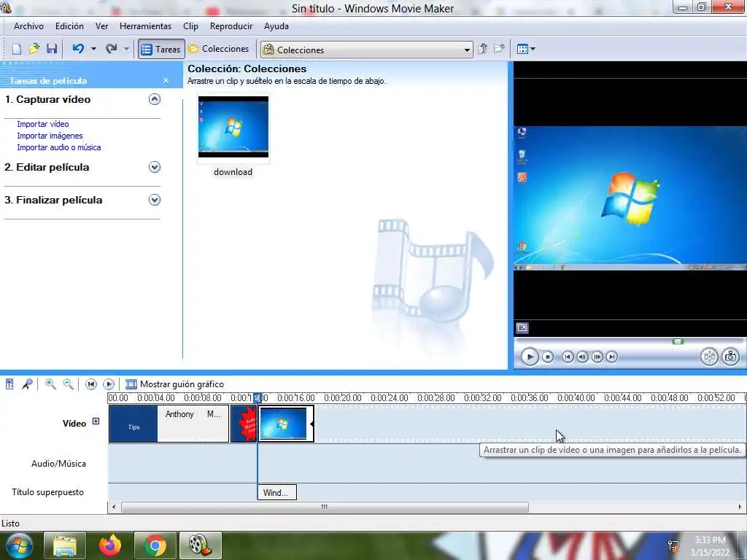The image size is (747, 560).
Task: Open the Archivo menu
Action: click(x=28, y=26)
